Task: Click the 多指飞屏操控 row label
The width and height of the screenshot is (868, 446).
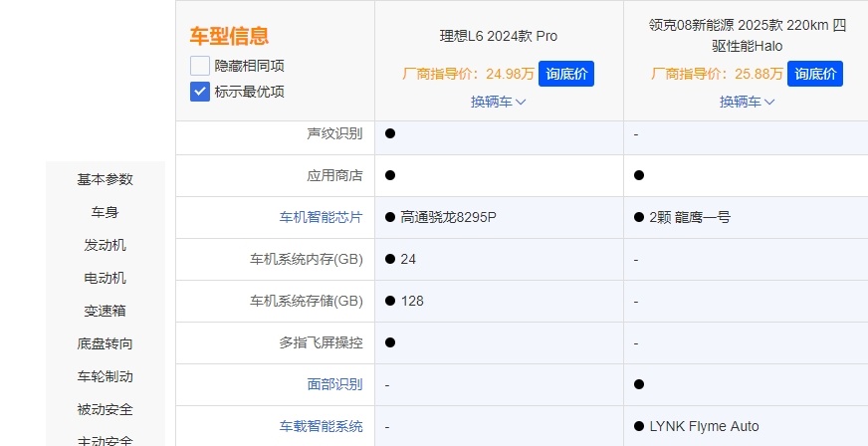Action: (x=322, y=342)
